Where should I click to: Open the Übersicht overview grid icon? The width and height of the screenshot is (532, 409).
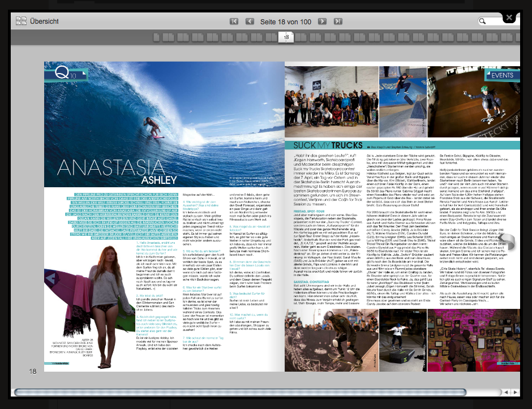21,21
